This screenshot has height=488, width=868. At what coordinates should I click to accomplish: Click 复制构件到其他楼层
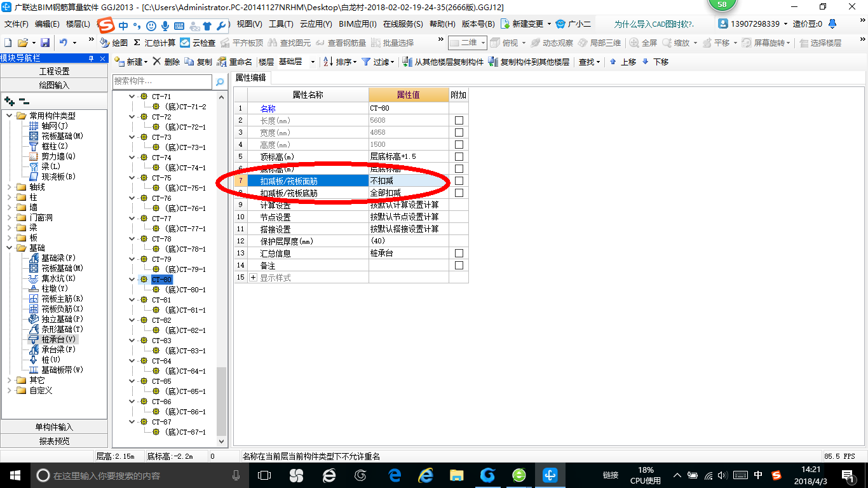click(x=529, y=62)
